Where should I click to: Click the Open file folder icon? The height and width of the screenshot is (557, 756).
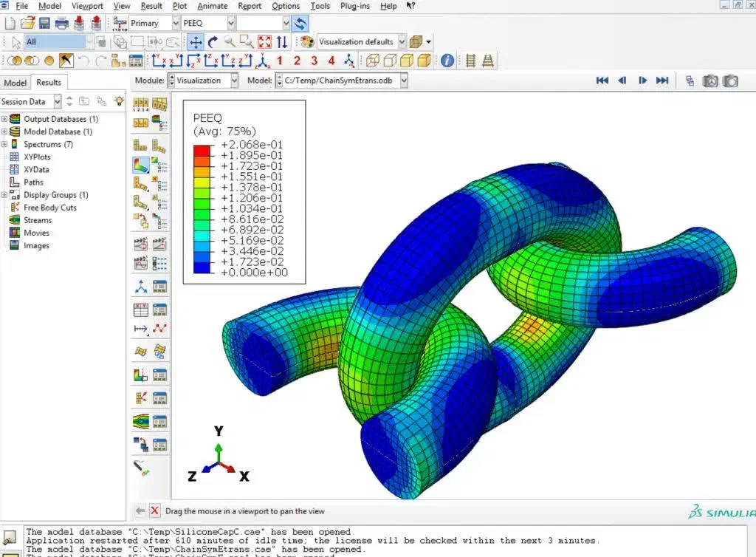coord(28,23)
